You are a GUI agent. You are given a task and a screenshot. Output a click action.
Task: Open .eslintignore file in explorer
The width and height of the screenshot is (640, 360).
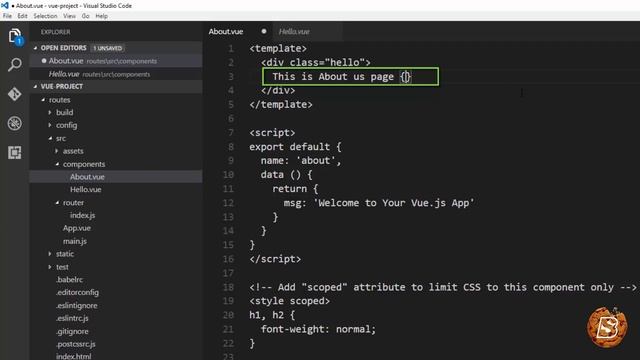point(77,305)
